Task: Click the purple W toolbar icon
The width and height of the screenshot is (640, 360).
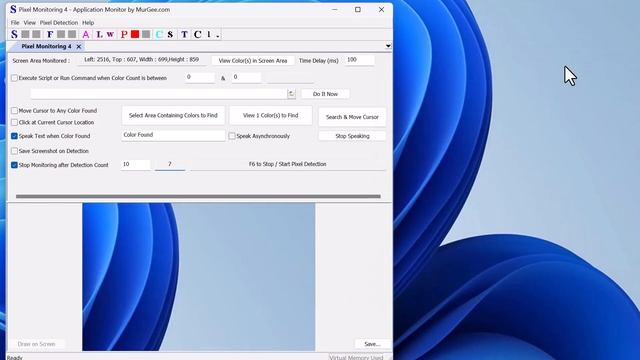Action: click(x=110, y=34)
